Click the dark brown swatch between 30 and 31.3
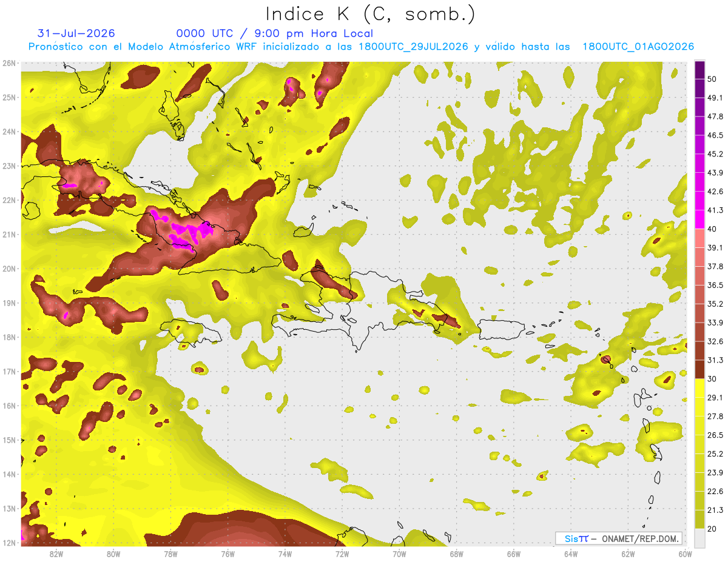The image size is (728, 562). point(699,369)
